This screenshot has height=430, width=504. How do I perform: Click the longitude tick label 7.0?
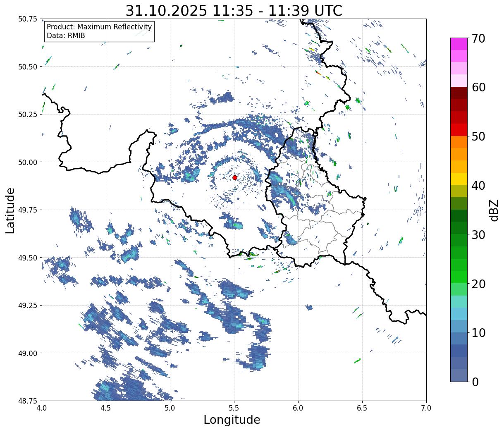(x=426, y=408)
